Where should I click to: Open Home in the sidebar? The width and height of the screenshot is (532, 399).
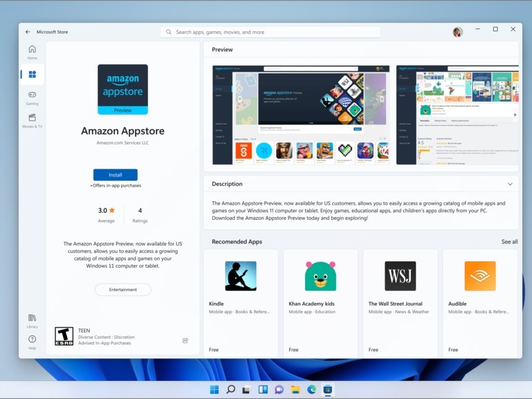[x=33, y=52]
